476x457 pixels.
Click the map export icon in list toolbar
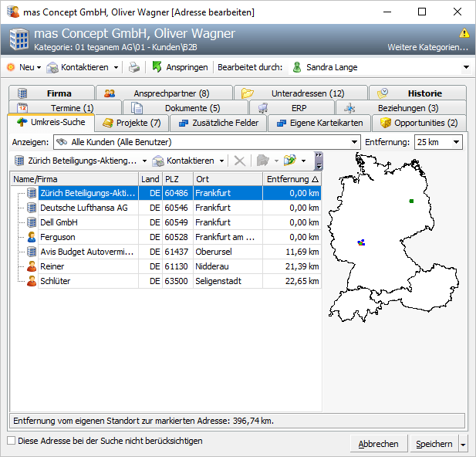click(x=289, y=160)
